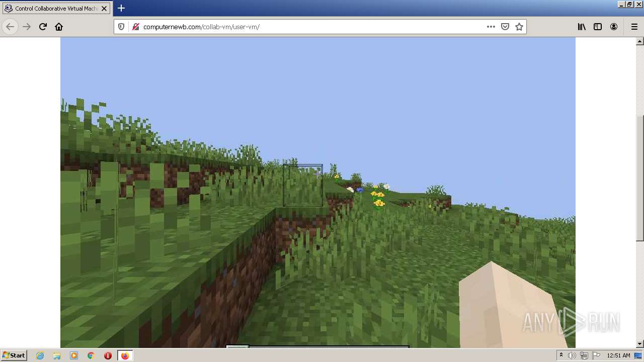Minimize the Firefox window
The width and height of the screenshot is (644, 362).
tap(621, 4)
